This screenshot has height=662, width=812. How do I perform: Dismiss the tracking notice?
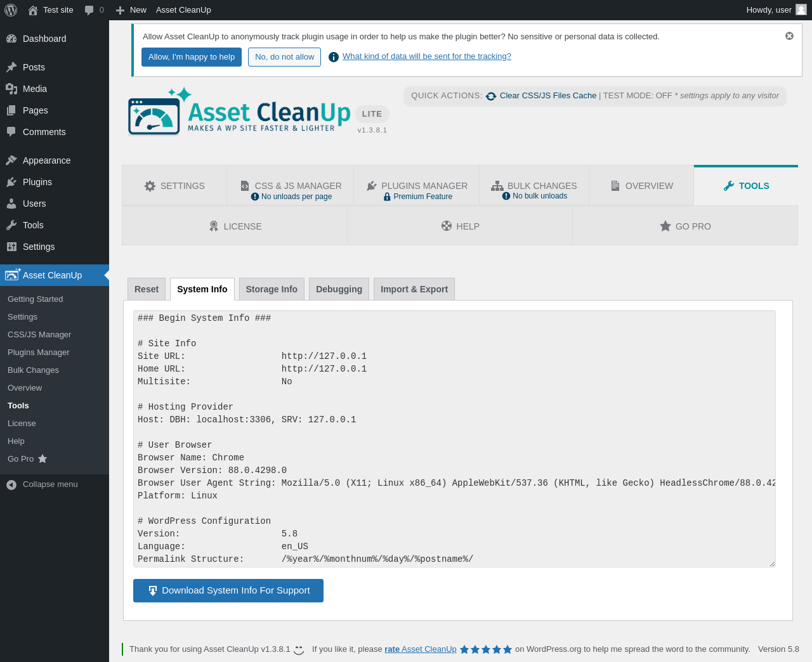[x=789, y=36]
